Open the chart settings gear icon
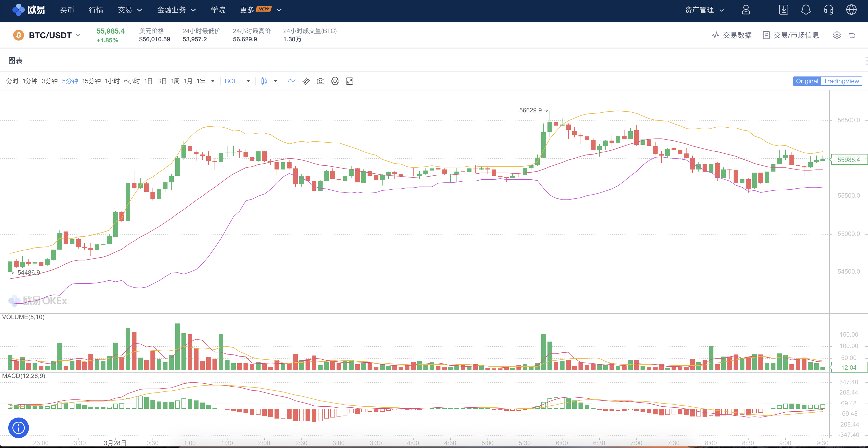 click(335, 81)
